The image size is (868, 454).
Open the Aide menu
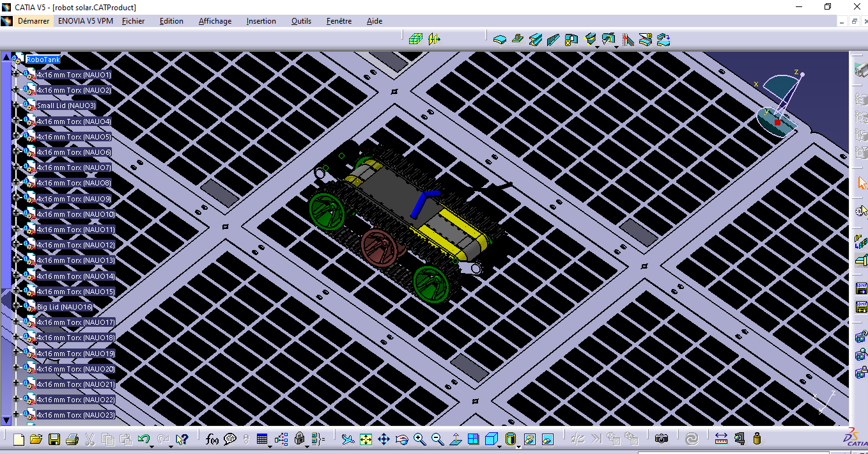(375, 21)
